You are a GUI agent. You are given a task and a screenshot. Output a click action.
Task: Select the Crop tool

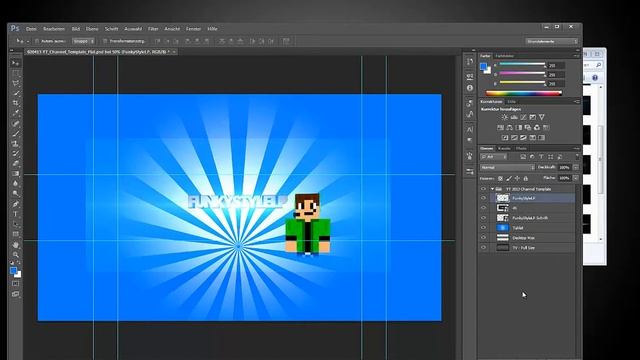(16, 103)
